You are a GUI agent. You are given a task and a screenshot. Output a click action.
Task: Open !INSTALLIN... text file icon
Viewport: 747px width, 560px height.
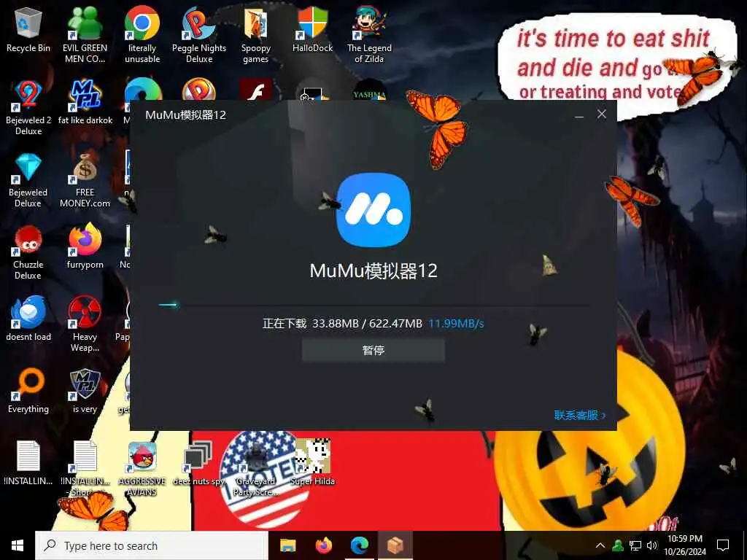tap(28, 462)
